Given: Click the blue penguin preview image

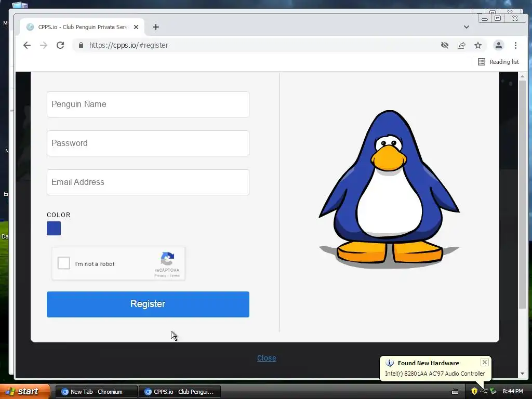Looking at the screenshot, I should click(389, 189).
